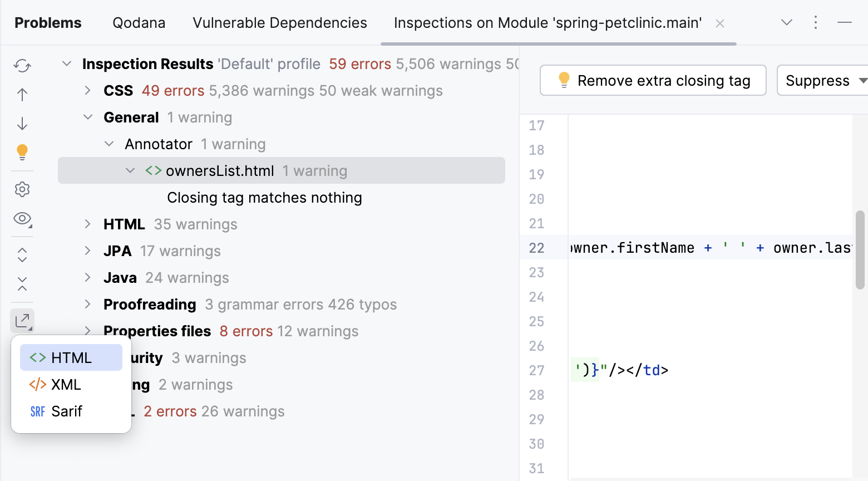Expand all tree nodes icon
Viewport: 868px width, 481px height.
point(22,254)
